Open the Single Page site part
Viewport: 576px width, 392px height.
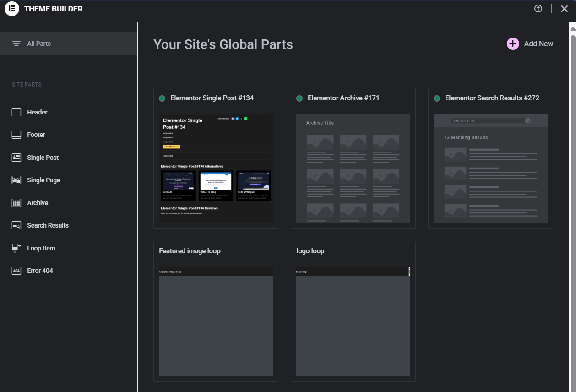(x=43, y=180)
